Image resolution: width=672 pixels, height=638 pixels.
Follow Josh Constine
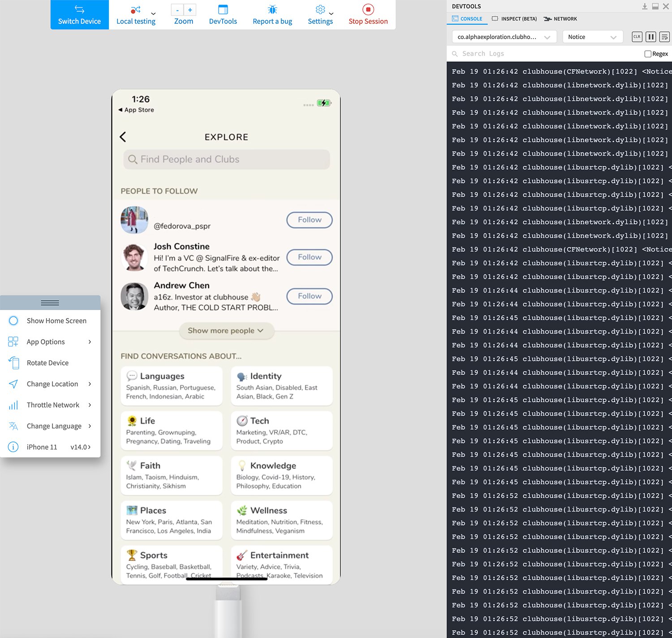pos(310,257)
